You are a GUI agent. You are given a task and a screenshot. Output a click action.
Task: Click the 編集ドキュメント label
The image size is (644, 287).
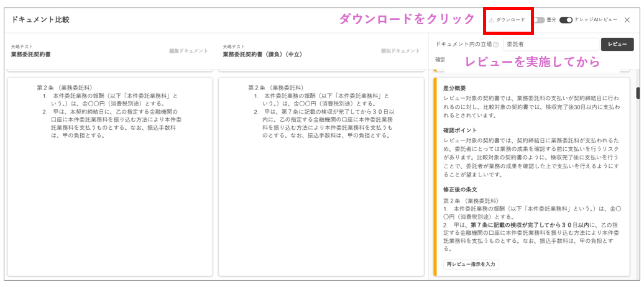click(188, 51)
